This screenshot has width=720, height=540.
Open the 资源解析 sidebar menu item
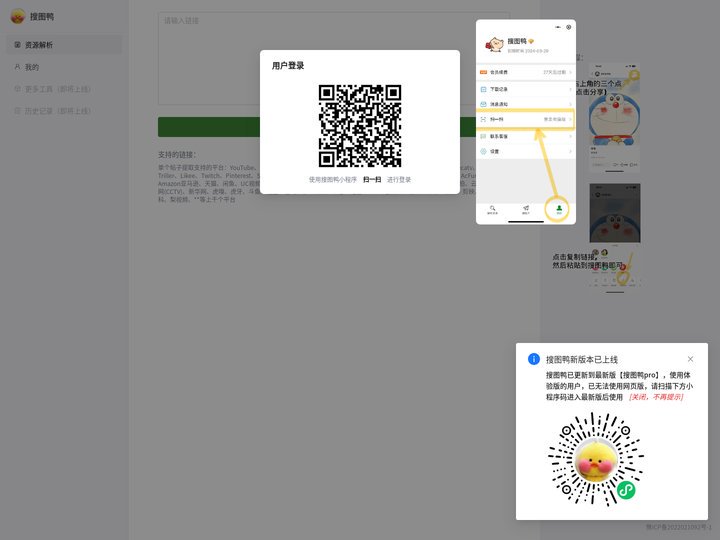[x=64, y=45]
